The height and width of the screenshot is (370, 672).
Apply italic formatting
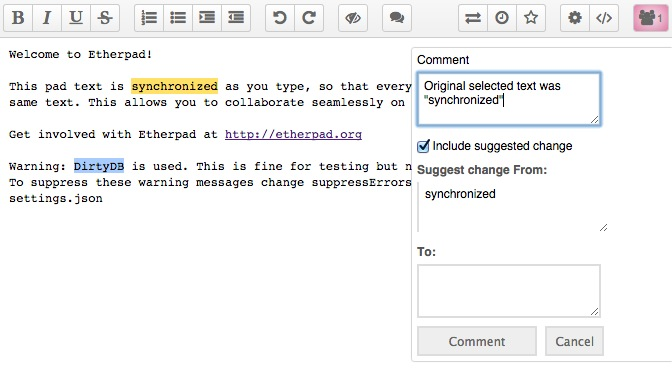47,18
